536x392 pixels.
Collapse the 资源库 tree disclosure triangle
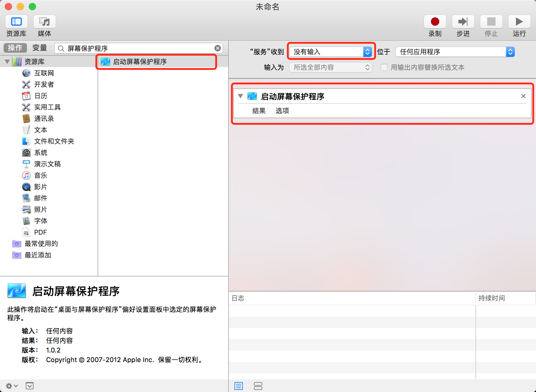pos(7,62)
